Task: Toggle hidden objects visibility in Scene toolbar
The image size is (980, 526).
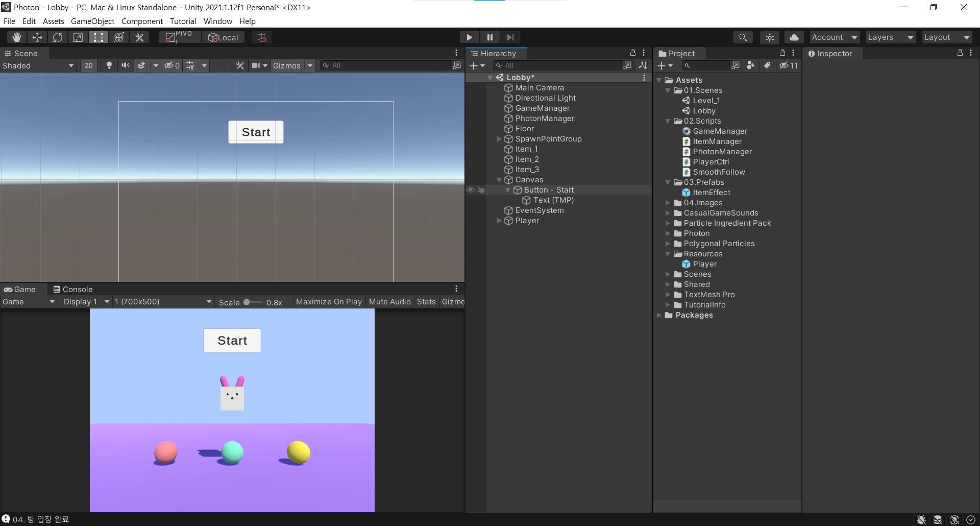Action: tap(171, 65)
